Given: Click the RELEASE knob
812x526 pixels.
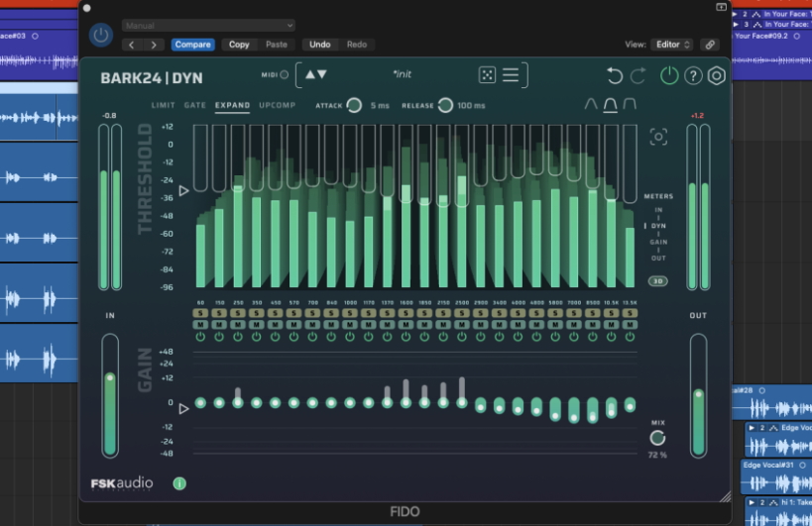Looking at the screenshot, I should [x=445, y=105].
